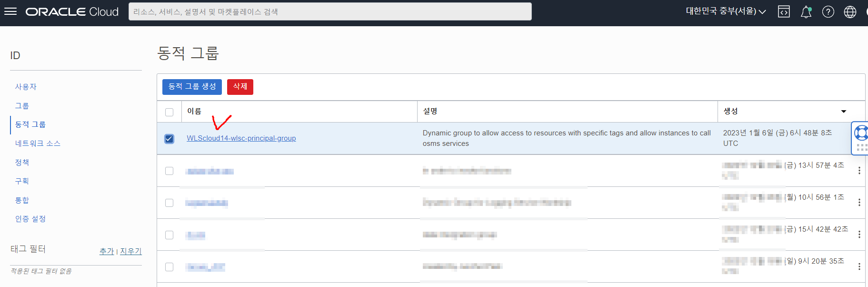The image size is (868, 287).
Task: Check the row created at 13시 57분
Action: tap(169, 171)
